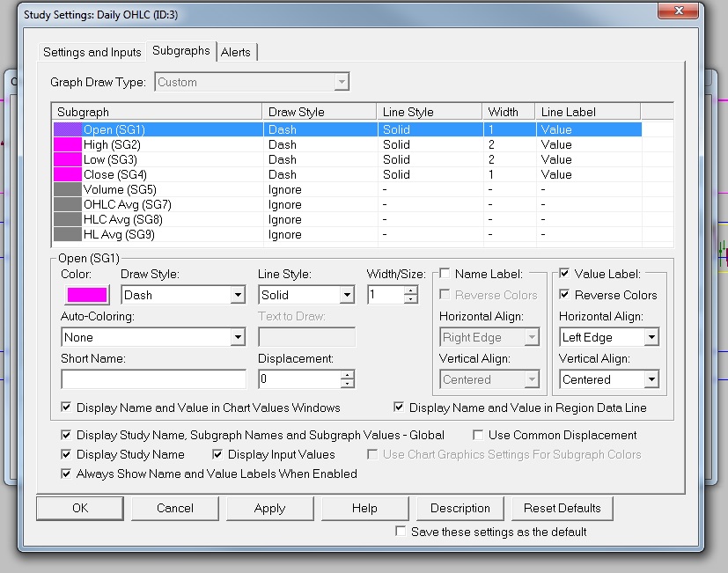Select the Close (SG4) subgraph row
Viewport: 728px width, 573px height.
click(348, 174)
